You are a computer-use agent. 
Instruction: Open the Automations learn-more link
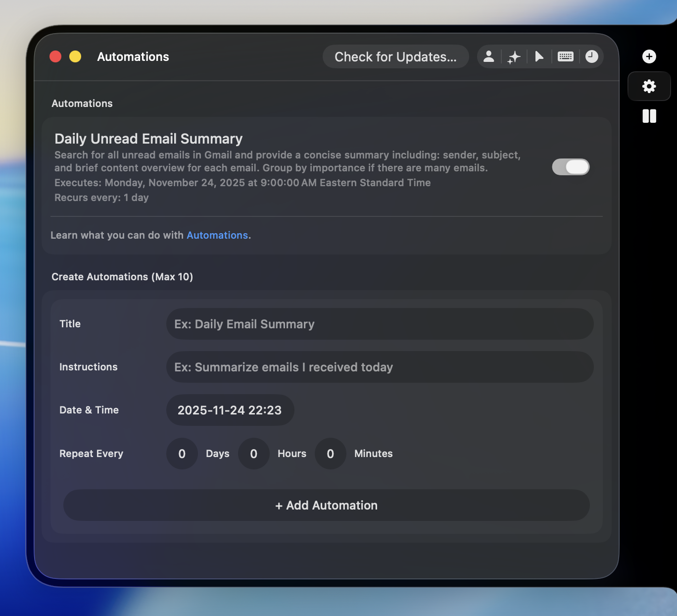coord(217,235)
